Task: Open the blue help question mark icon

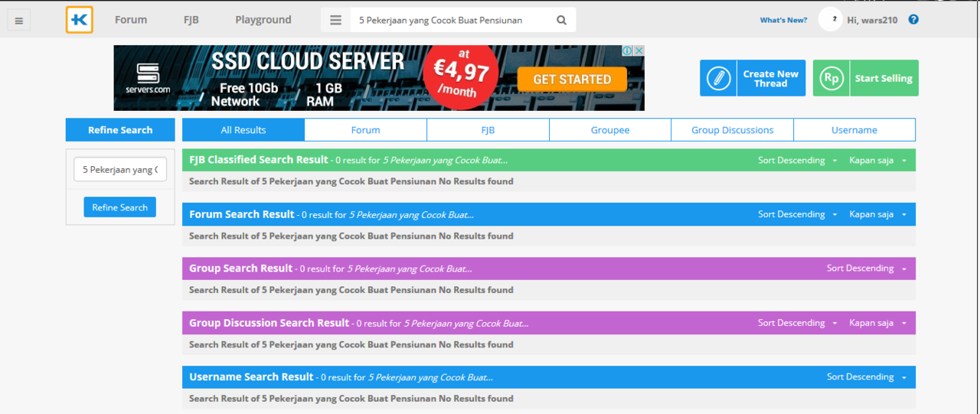Action: tap(913, 20)
